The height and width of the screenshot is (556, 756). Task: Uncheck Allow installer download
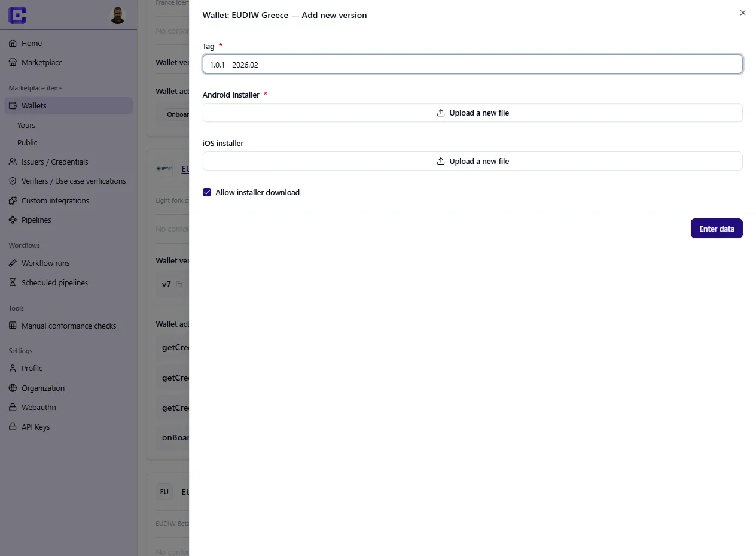pos(207,192)
